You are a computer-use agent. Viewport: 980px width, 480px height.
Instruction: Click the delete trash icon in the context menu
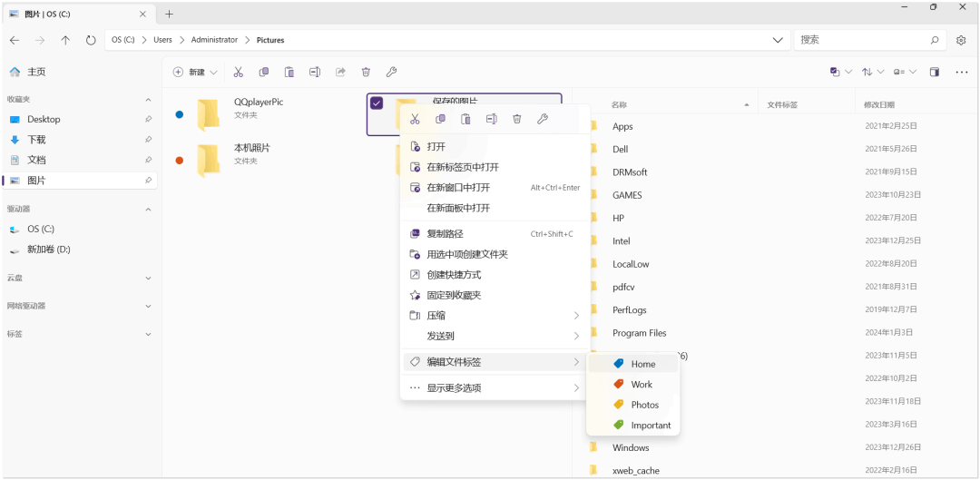click(517, 119)
